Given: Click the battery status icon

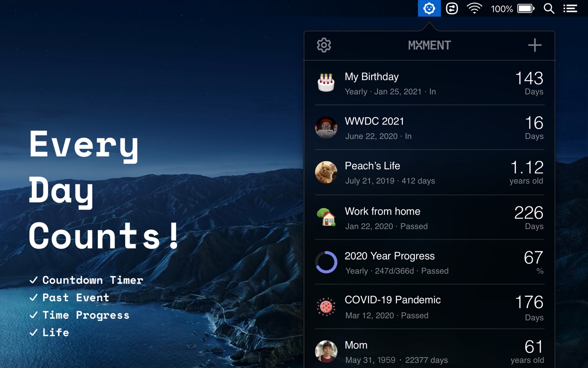Looking at the screenshot, I should click(x=526, y=8).
